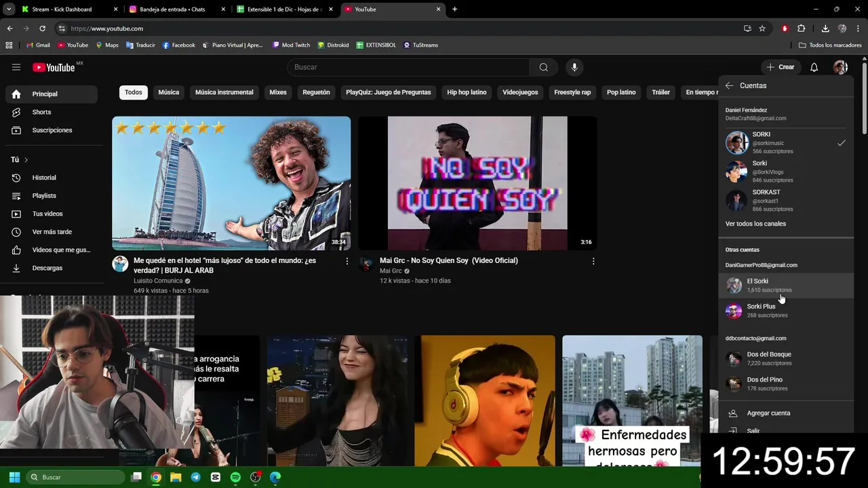Screen dimensions: 868x488
Task: Click the search magnifier button
Action: [x=543, y=67]
